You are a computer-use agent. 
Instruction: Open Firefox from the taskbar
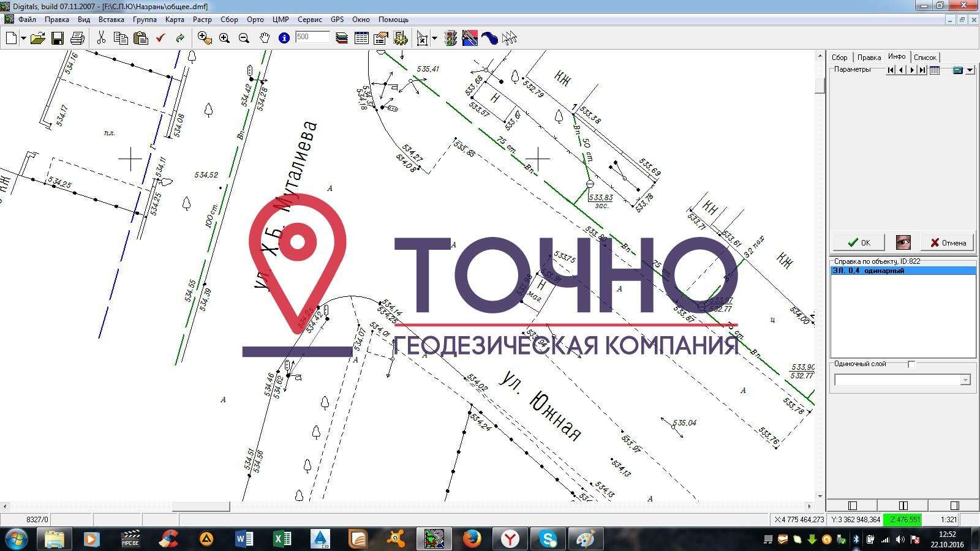click(472, 539)
